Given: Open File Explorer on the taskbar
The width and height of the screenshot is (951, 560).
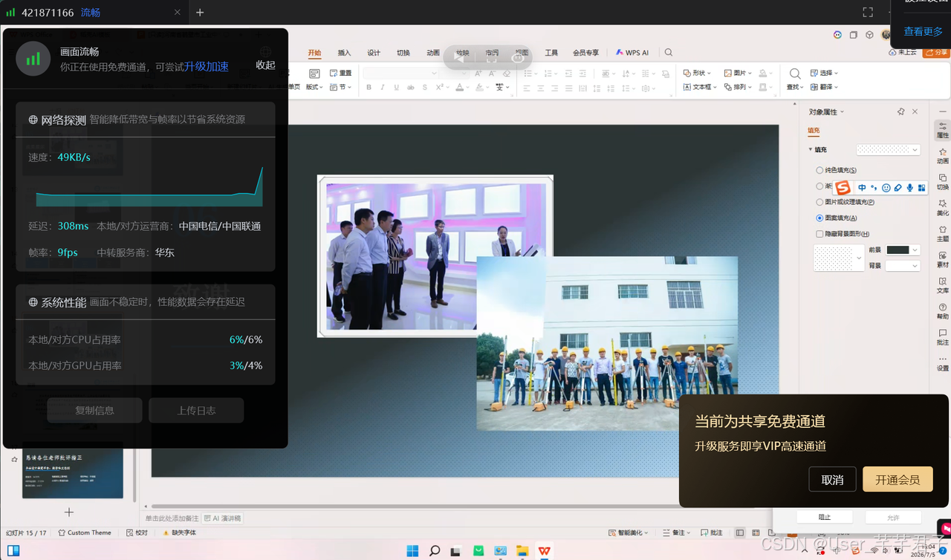Looking at the screenshot, I should [522, 550].
